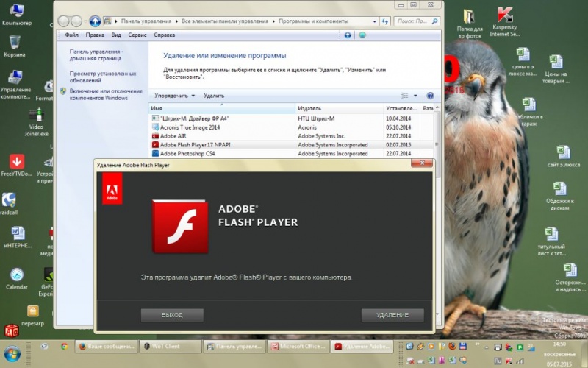588x368 pixels.
Task: Click Удалить in the programs toolbar
Action: pyautogui.click(x=214, y=96)
